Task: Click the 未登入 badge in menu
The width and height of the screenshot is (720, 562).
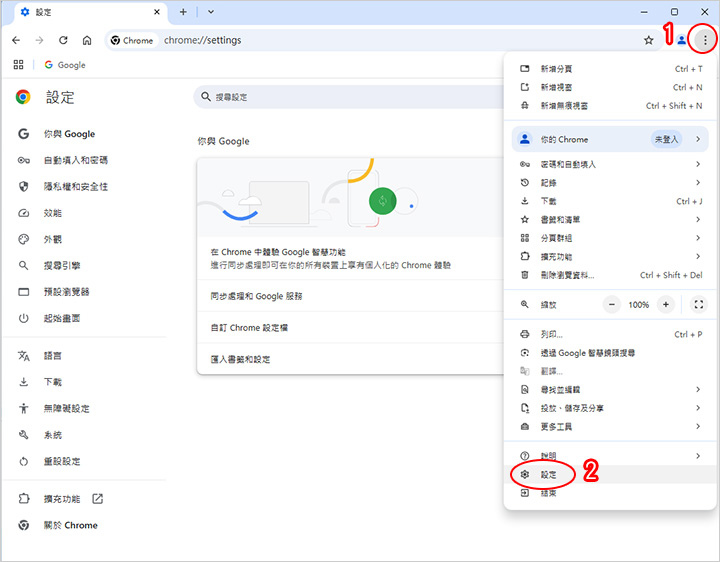Action: tap(666, 139)
